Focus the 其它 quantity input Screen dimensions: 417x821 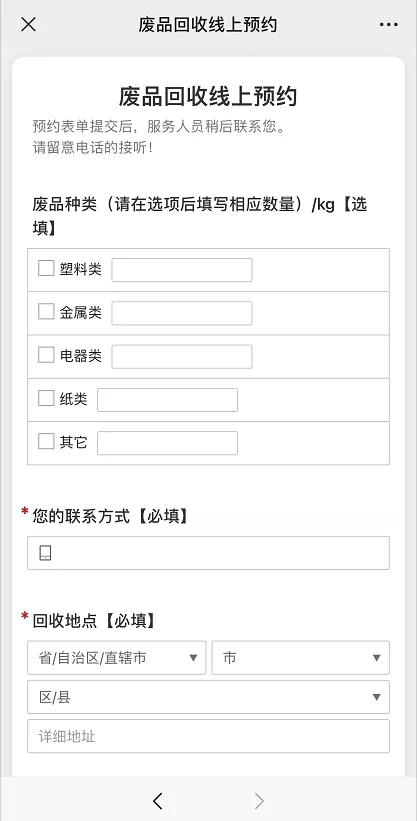tap(167, 443)
